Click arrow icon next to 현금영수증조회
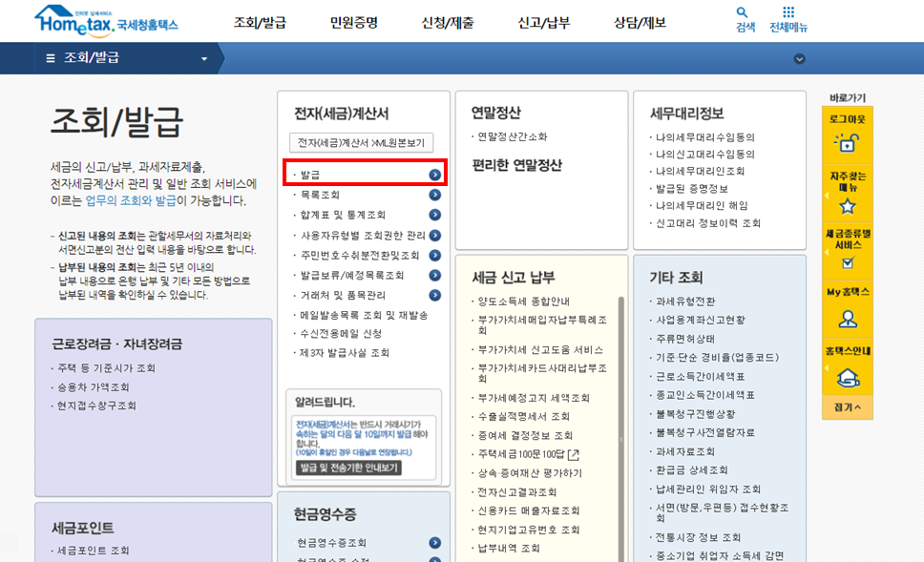 [x=435, y=543]
